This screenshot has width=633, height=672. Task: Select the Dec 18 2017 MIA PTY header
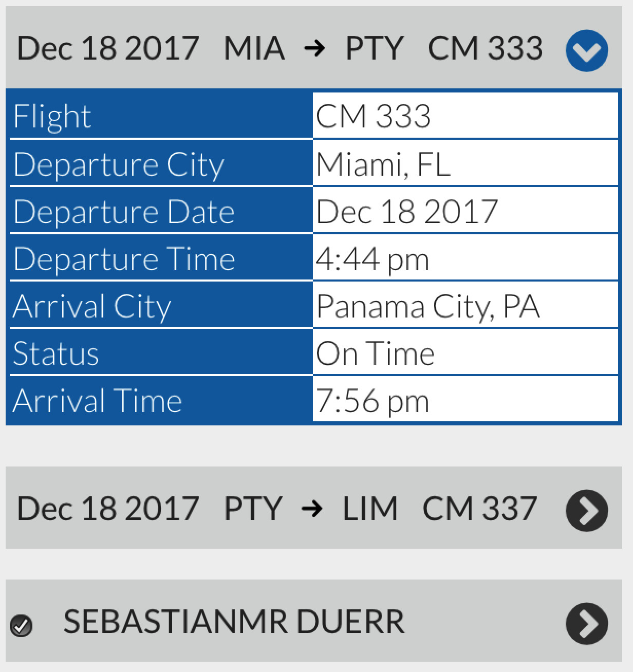(x=314, y=47)
